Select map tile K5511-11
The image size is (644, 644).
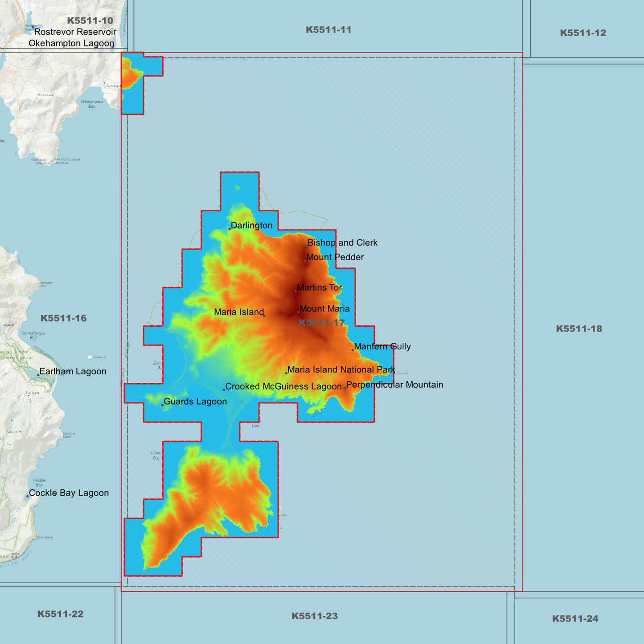point(328,30)
